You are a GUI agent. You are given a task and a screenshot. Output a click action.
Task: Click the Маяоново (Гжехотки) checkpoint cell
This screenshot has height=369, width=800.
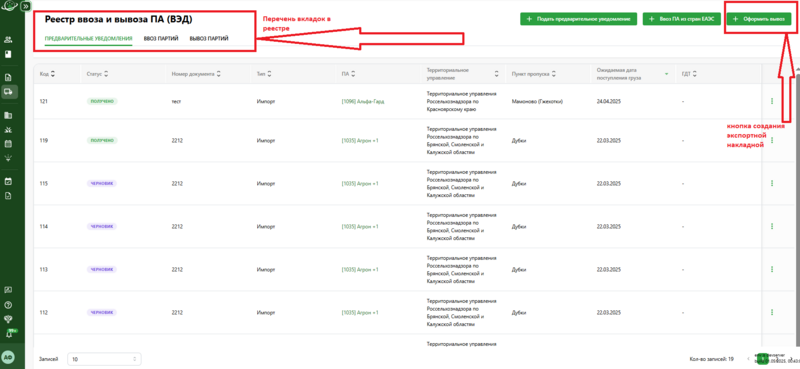click(537, 102)
